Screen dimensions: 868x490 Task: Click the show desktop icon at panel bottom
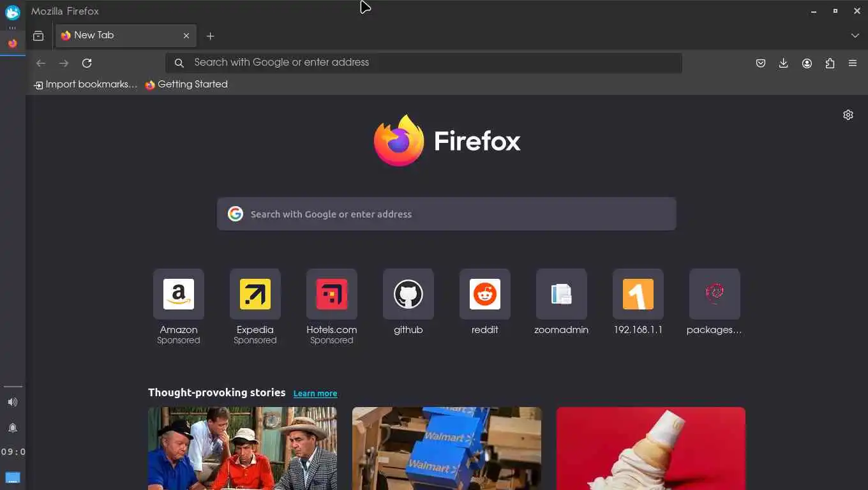point(12,477)
